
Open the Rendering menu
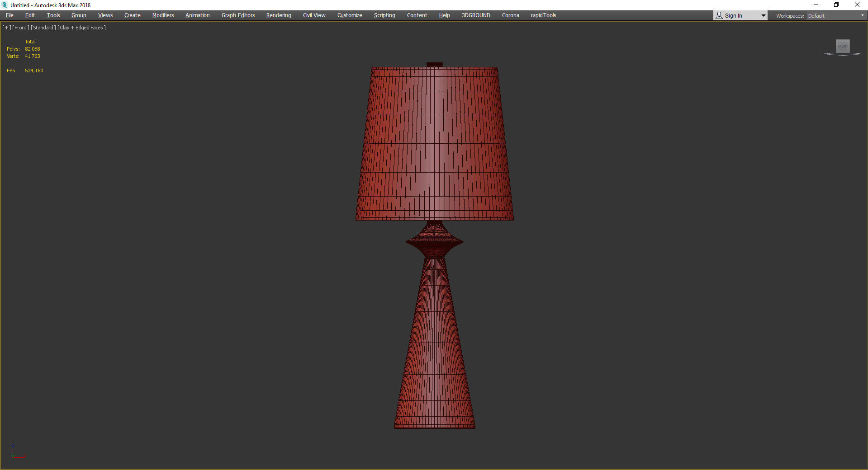point(279,15)
